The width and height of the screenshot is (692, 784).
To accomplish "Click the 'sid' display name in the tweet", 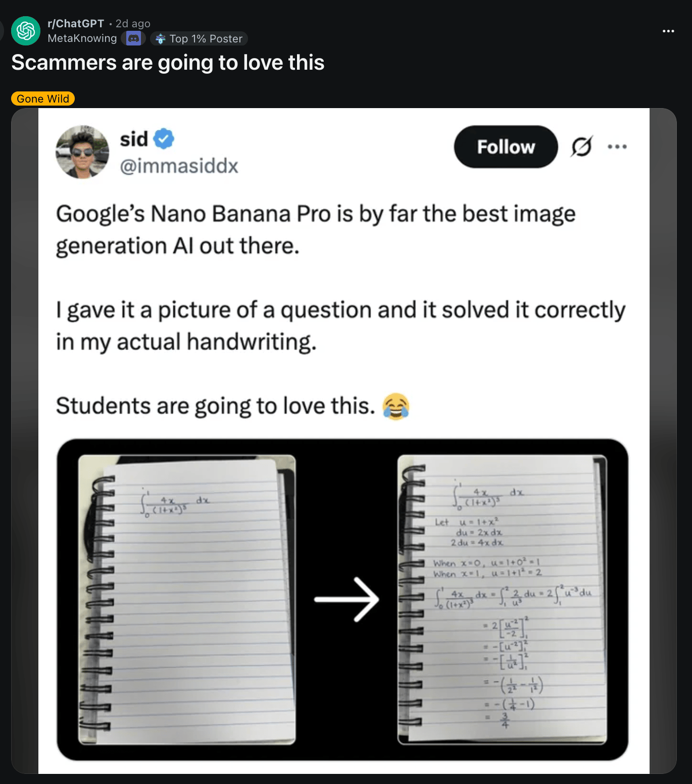I will pos(134,139).
